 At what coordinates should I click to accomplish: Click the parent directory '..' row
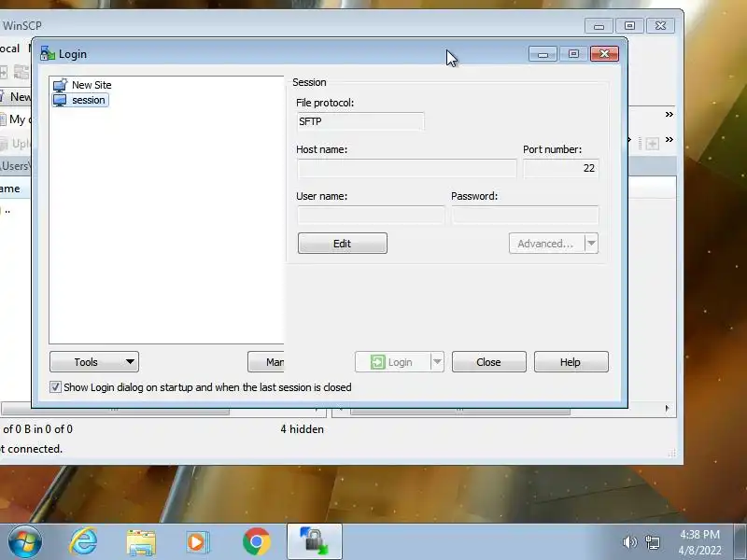(7, 209)
